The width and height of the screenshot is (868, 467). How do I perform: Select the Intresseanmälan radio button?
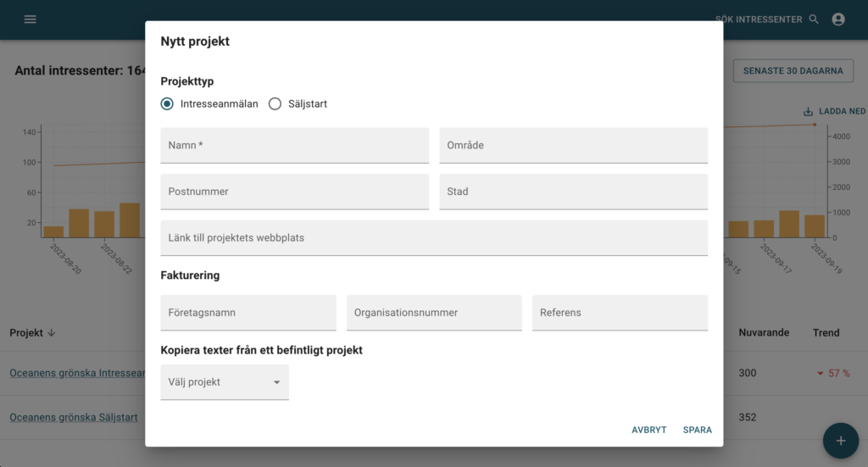168,104
